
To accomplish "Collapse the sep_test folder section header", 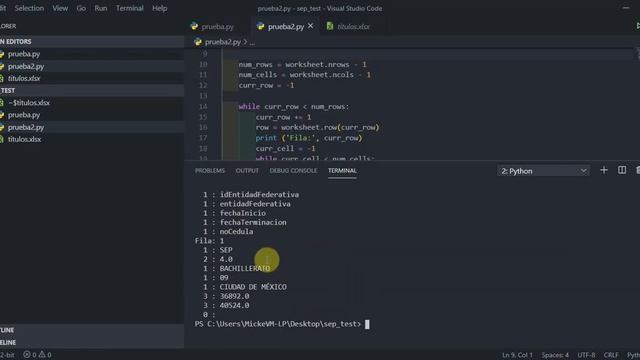I will click(x=92, y=91).
